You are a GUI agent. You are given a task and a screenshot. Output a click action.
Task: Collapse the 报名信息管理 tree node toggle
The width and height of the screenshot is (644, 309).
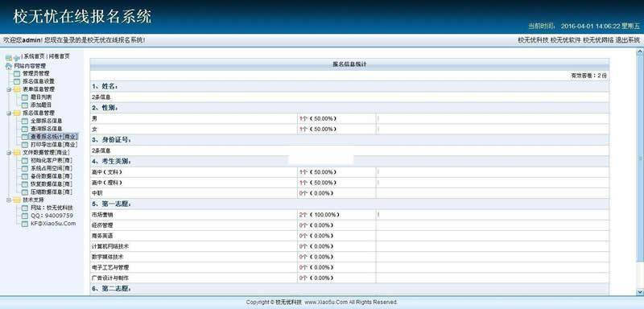tap(9, 113)
